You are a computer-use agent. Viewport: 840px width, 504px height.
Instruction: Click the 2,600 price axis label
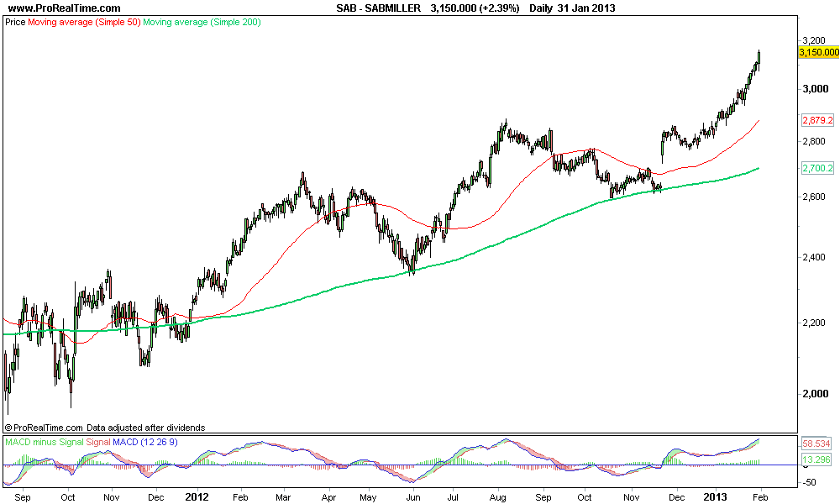814,197
